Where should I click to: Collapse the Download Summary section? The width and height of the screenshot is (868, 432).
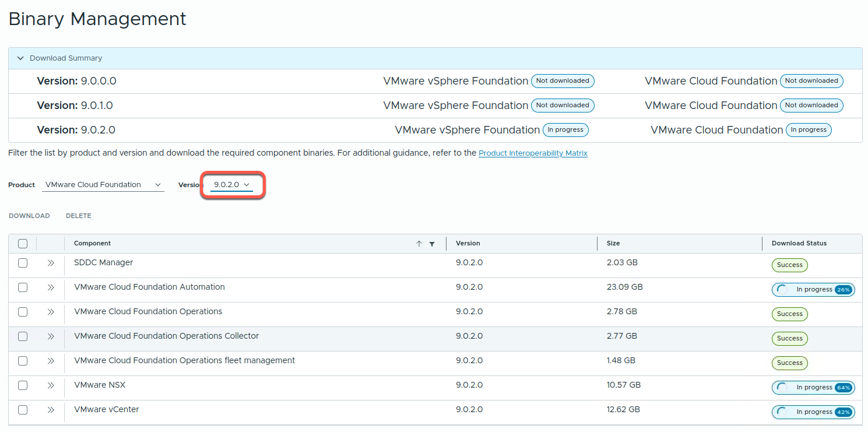tap(20, 58)
